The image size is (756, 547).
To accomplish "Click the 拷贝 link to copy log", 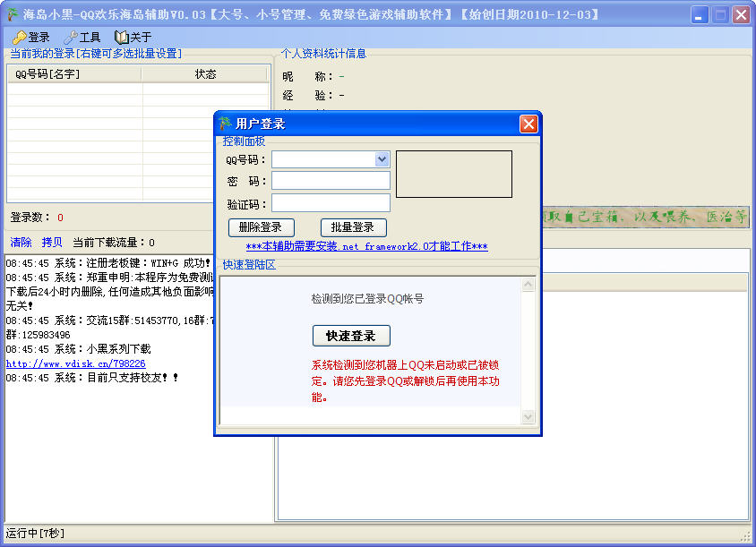I will pyautogui.click(x=52, y=243).
